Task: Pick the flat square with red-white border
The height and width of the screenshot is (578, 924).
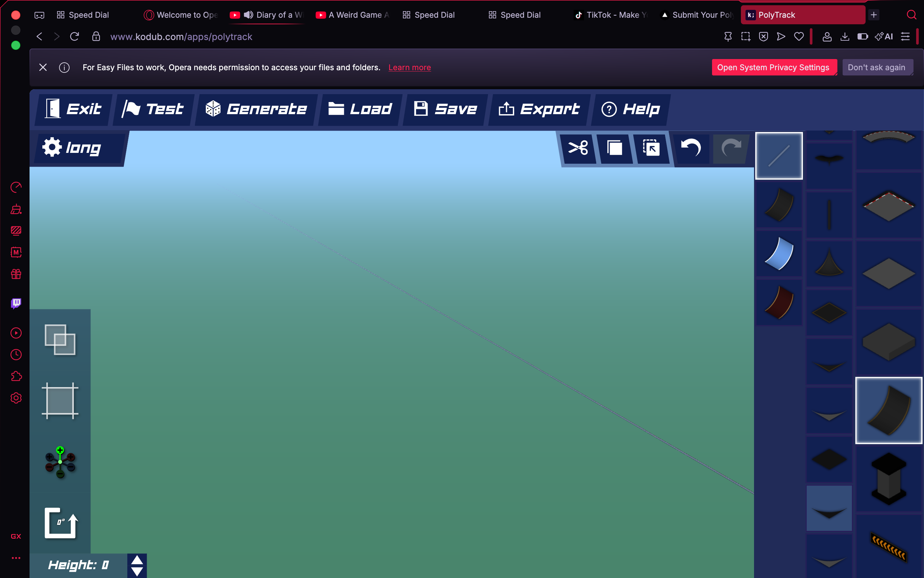Action: click(x=889, y=206)
